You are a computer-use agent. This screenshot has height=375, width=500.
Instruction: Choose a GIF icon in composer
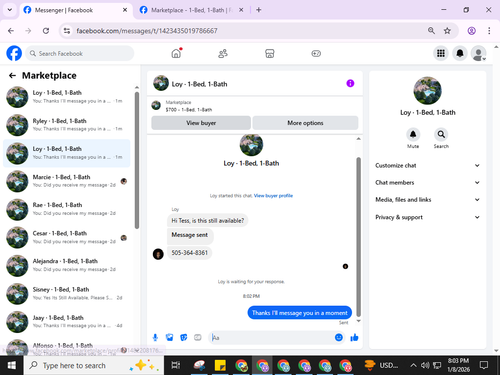pos(198,338)
